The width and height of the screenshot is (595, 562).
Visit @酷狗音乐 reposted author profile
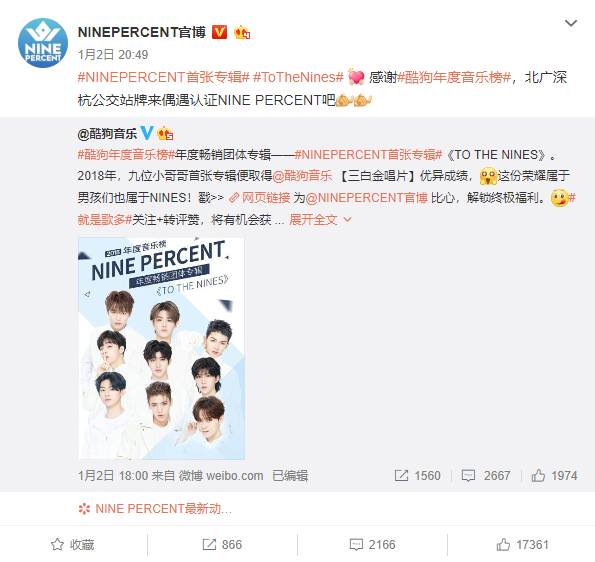click(x=107, y=134)
